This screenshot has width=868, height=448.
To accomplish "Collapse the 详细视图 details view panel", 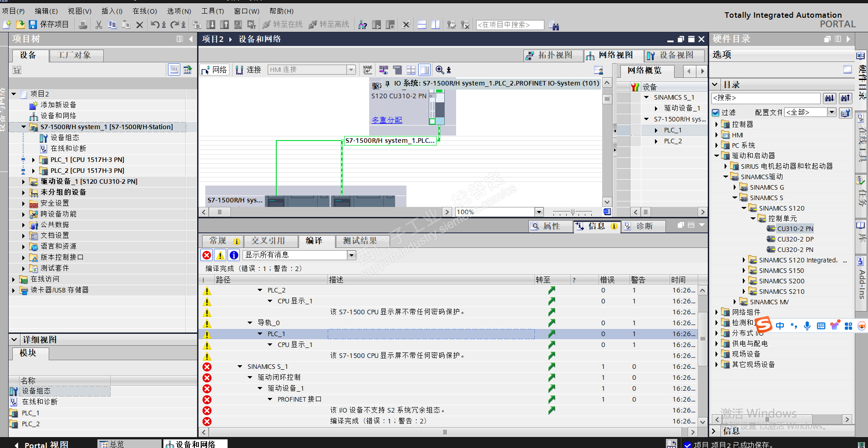I will pyautogui.click(x=14, y=339).
